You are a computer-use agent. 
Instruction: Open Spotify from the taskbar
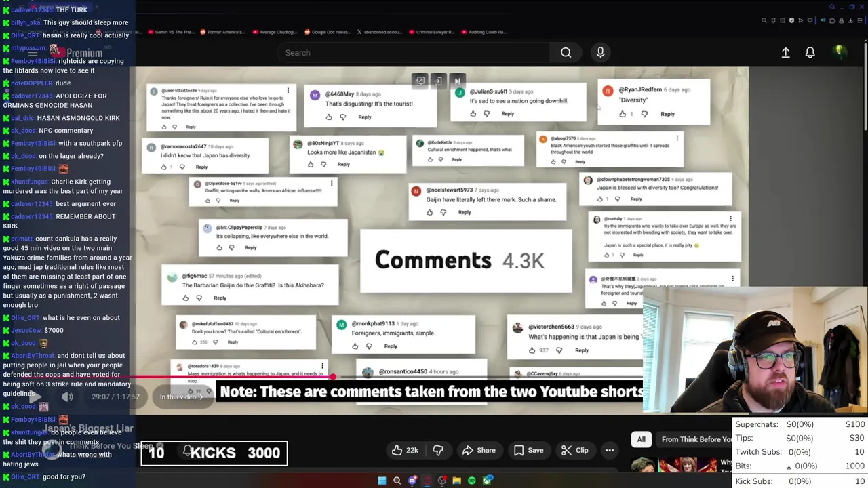472,481
